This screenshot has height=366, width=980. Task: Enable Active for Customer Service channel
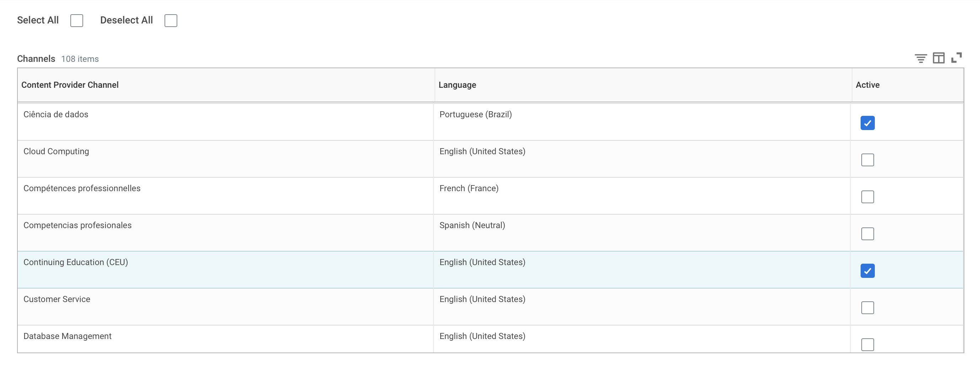click(x=867, y=307)
